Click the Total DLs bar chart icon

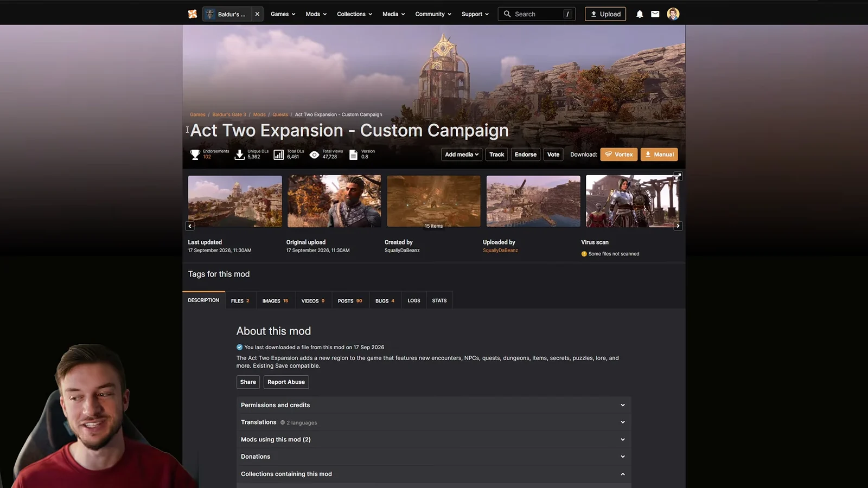click(x=279, y=155)
